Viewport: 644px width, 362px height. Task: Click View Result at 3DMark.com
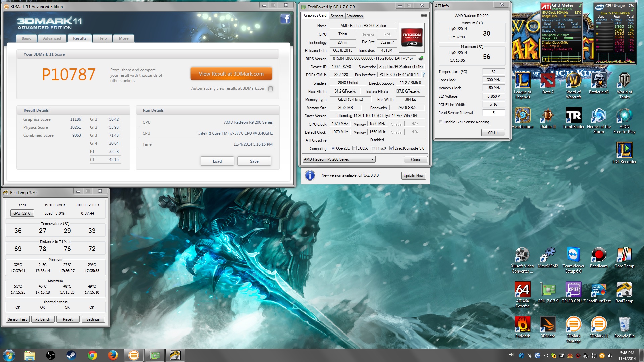(231, 73)
